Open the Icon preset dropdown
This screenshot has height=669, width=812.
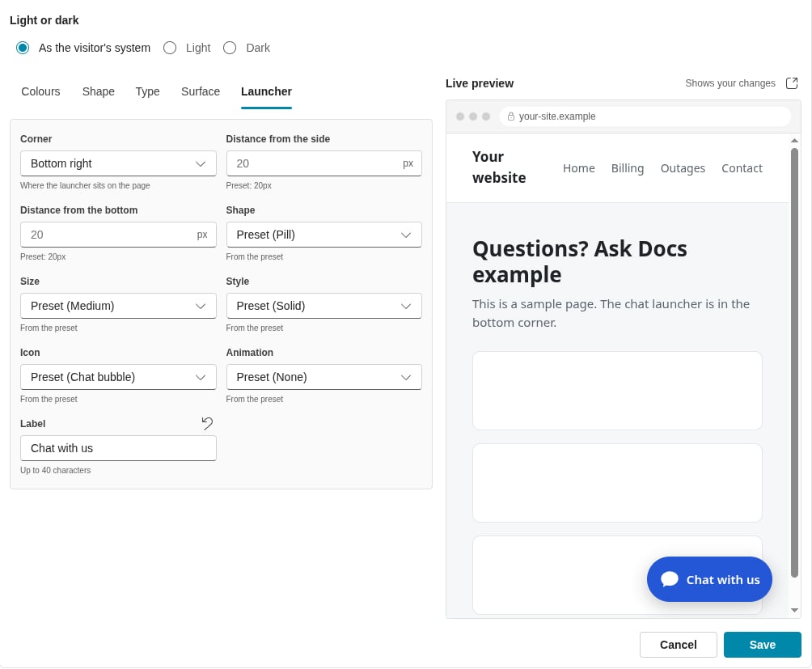click(118, 377)
